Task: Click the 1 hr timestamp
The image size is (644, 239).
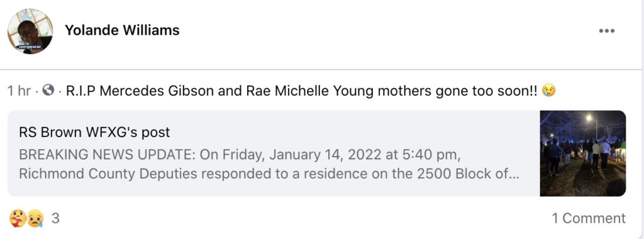Action: click(x=19, y=91)
